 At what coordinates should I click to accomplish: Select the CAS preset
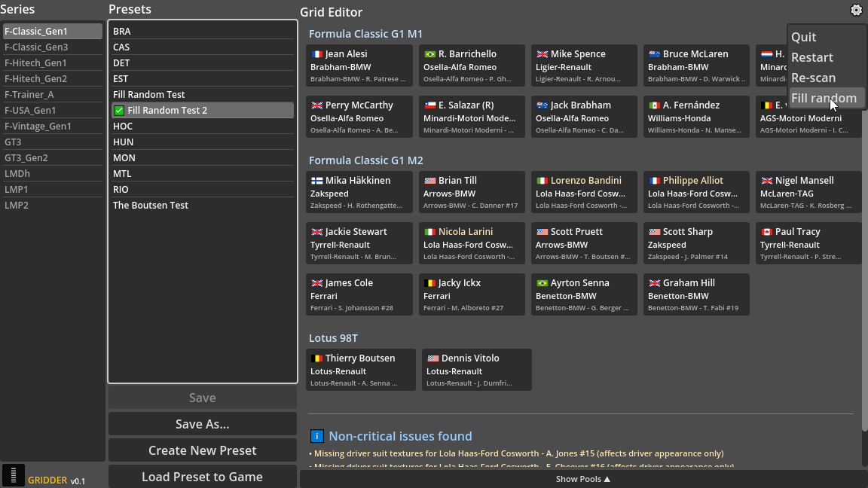click(x=203, y=47)
